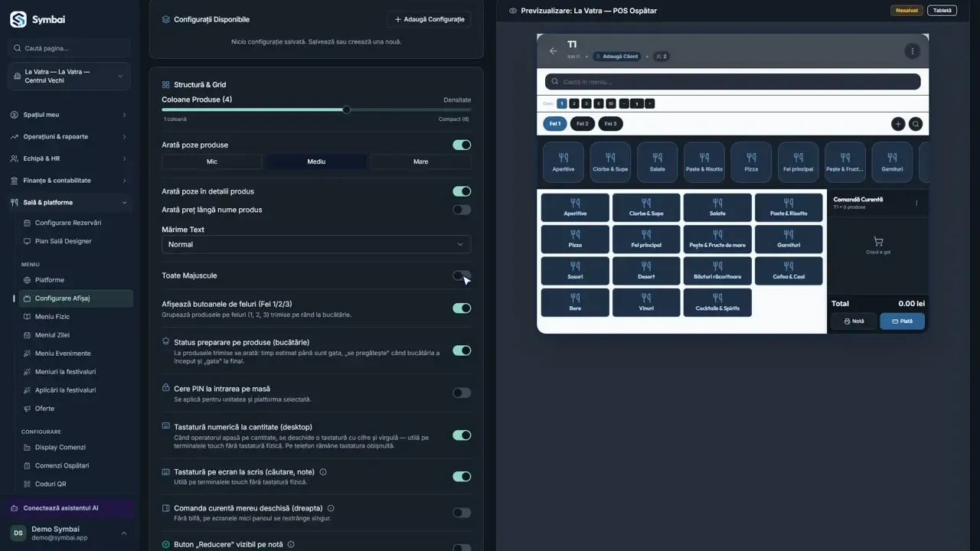Click info icon next to Tastatură pe ecran

323,472
